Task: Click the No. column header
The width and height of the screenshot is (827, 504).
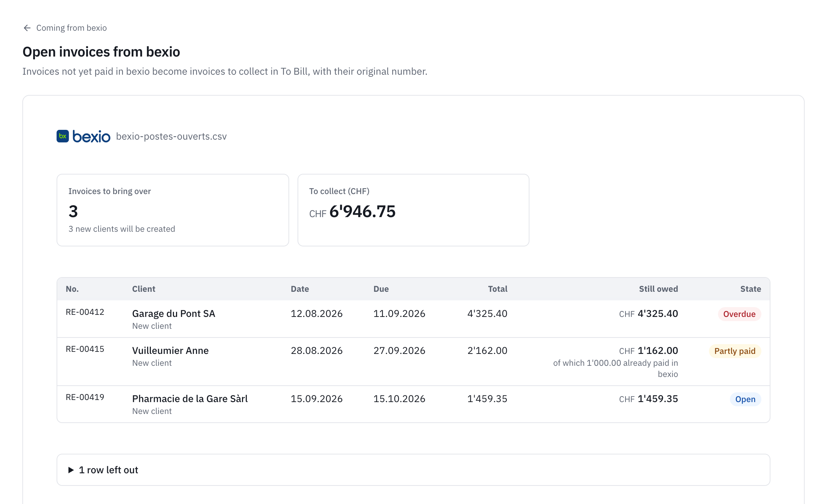Action: (72, 289)
